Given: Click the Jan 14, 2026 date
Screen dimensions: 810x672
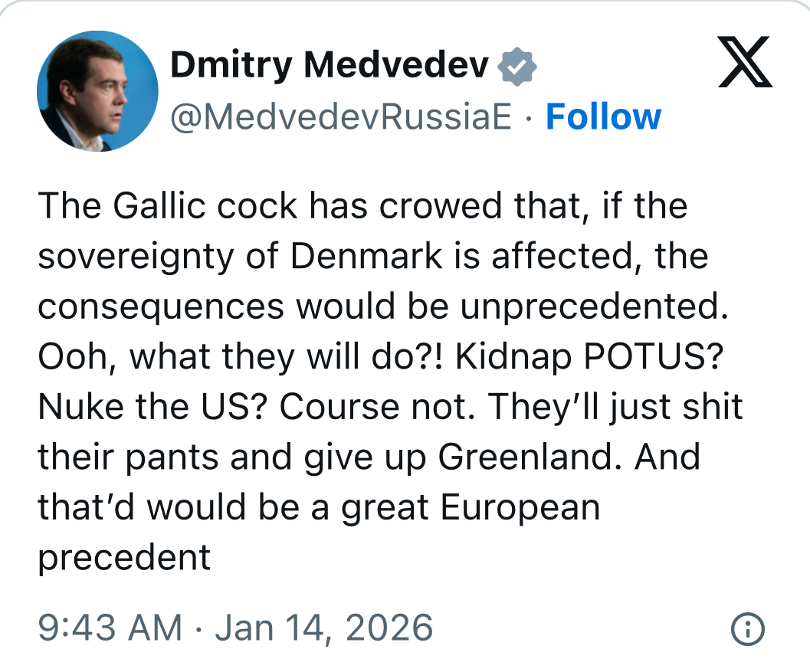Looking at the screenshot, I should coord(324,628).
